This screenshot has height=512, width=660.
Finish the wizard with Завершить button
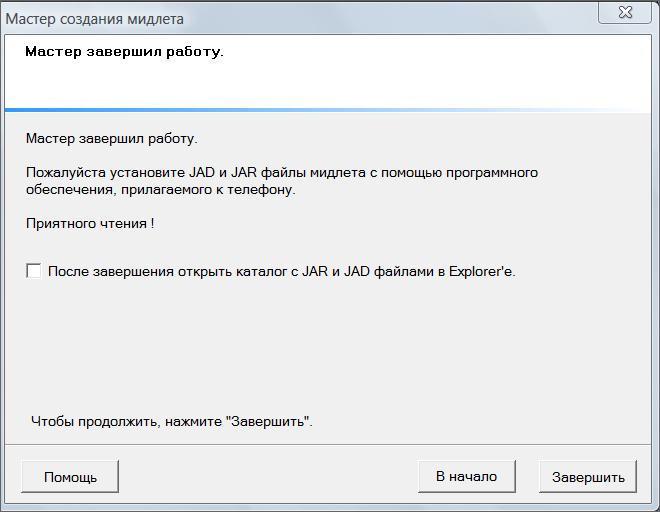point(588,477)
